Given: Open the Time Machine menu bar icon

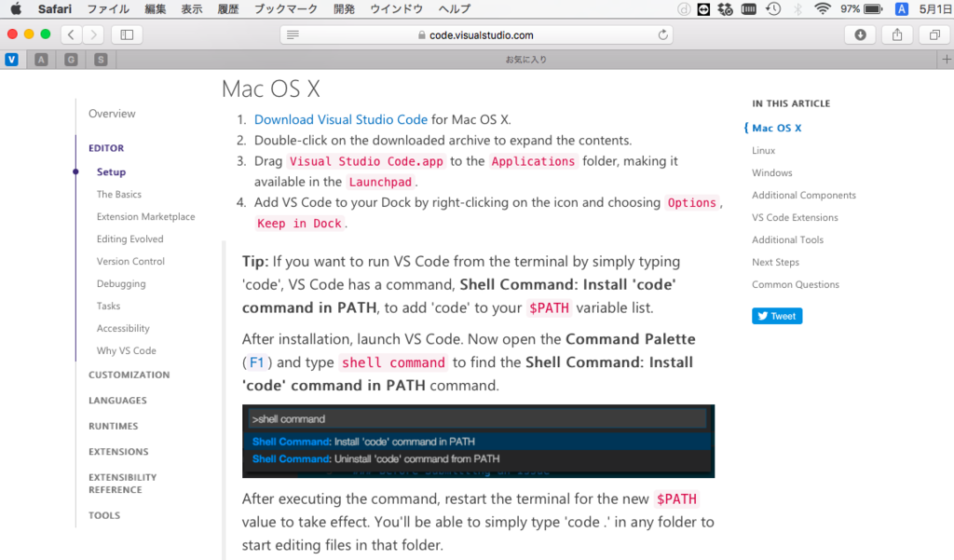Looking at the screenshot, I should coord(773,8).
